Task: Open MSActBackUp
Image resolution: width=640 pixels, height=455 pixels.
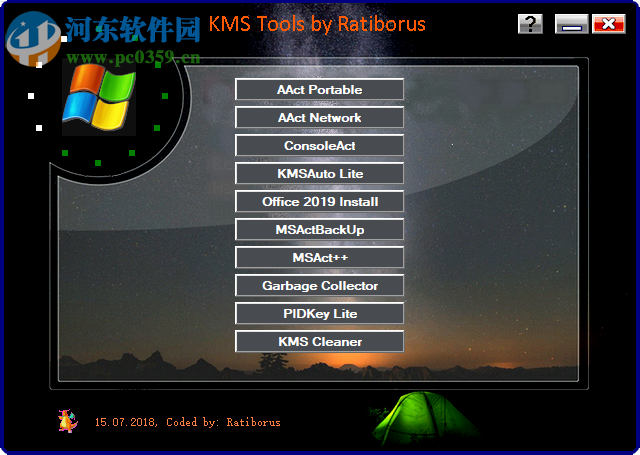Action: tap(319, 229)
